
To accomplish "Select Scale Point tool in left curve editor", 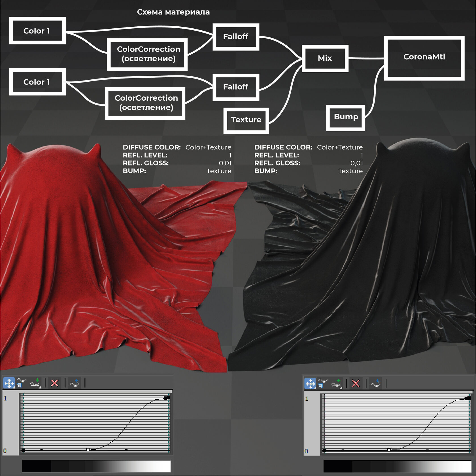I will 21,383.
